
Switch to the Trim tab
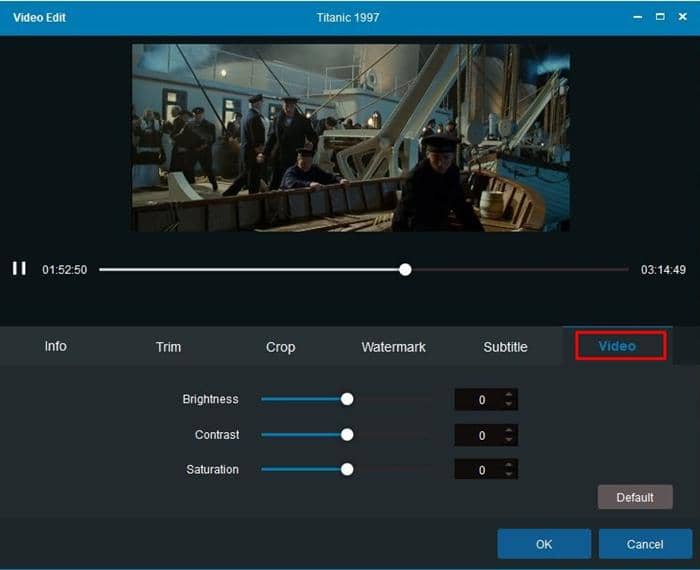[x=168, y=347]
